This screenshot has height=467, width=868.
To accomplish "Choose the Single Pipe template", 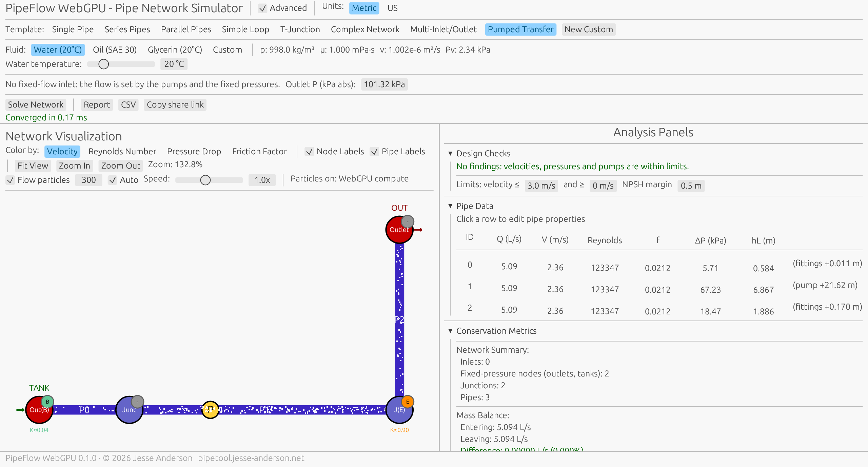I will [73, 30].
